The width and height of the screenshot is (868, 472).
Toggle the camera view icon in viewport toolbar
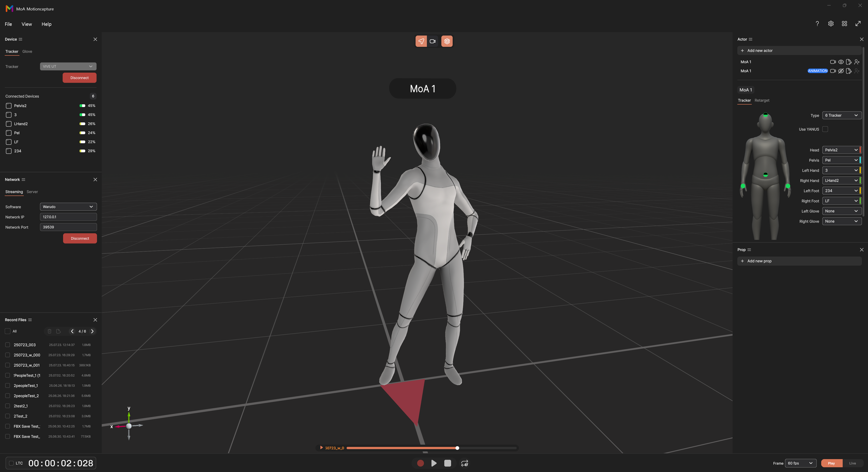(433, 41)
